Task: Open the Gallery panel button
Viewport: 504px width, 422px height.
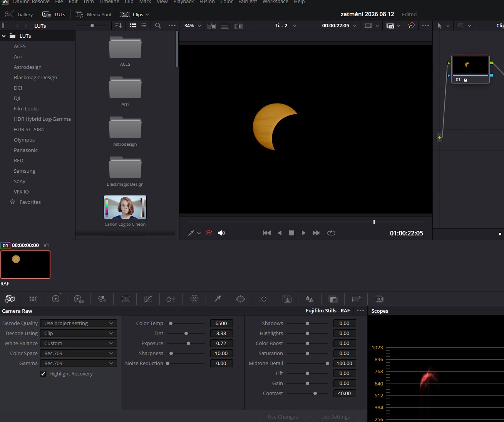Action: point(19,14)
